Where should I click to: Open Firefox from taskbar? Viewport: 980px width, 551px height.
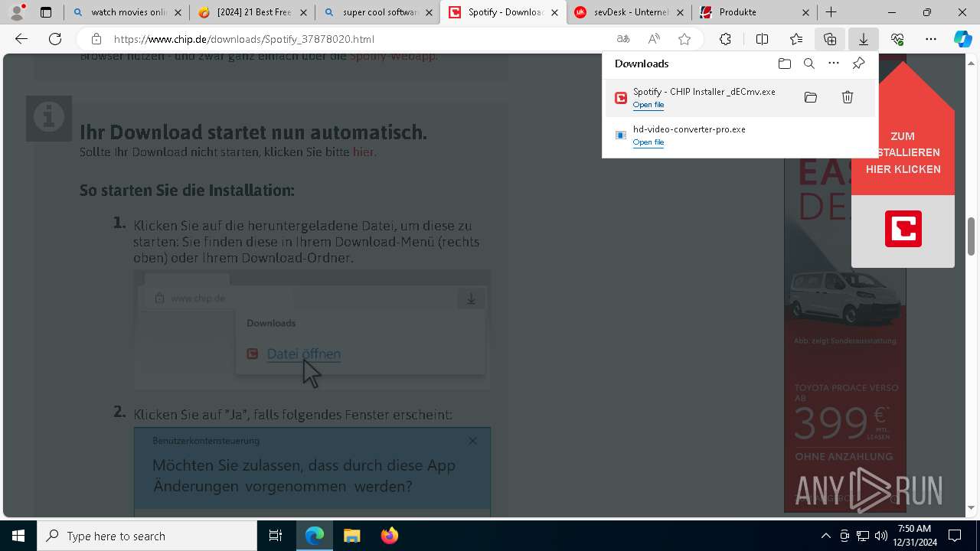tap(389, 536)
